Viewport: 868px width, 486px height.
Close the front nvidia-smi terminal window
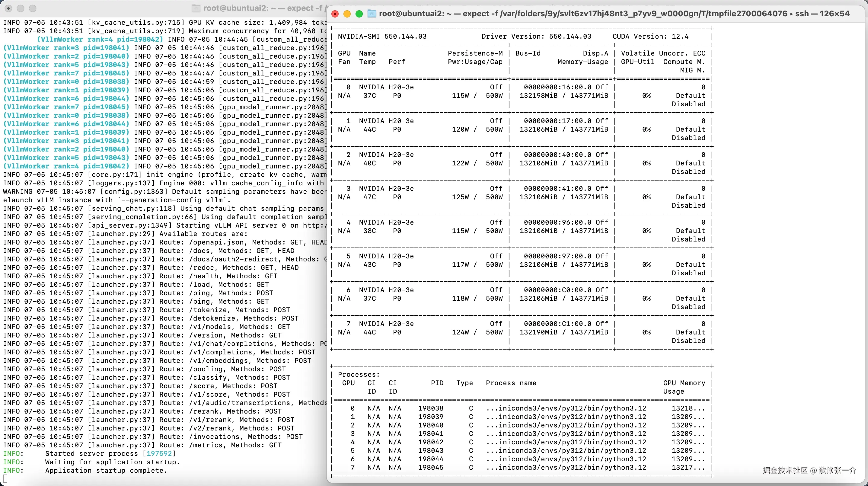tap(335, 14)
